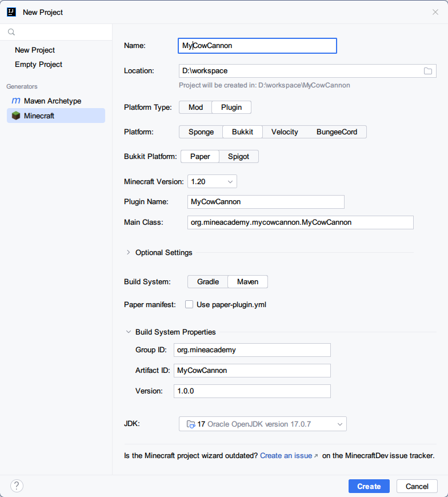448x497 pixels.
Task: Open the Create an issue link
Action: click(286, 456)
